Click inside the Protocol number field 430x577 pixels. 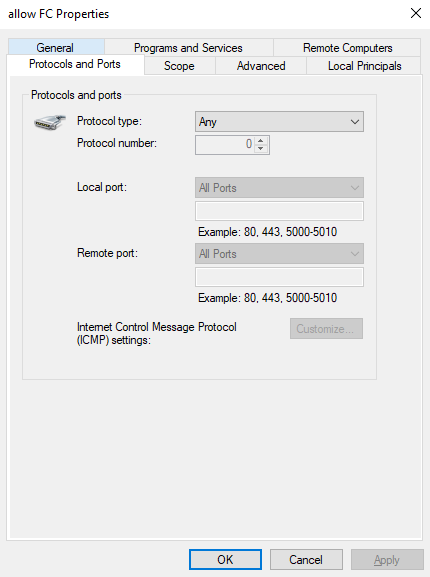[x=226, y=145]
